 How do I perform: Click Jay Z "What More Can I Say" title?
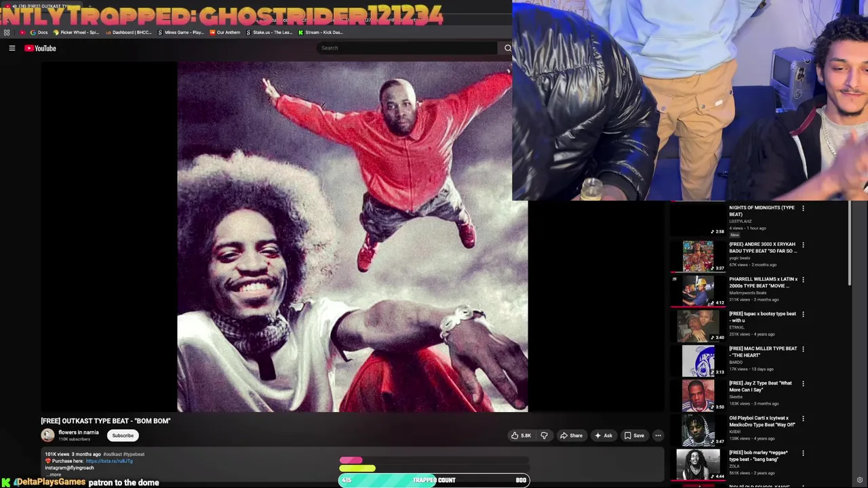click(760, 386)
